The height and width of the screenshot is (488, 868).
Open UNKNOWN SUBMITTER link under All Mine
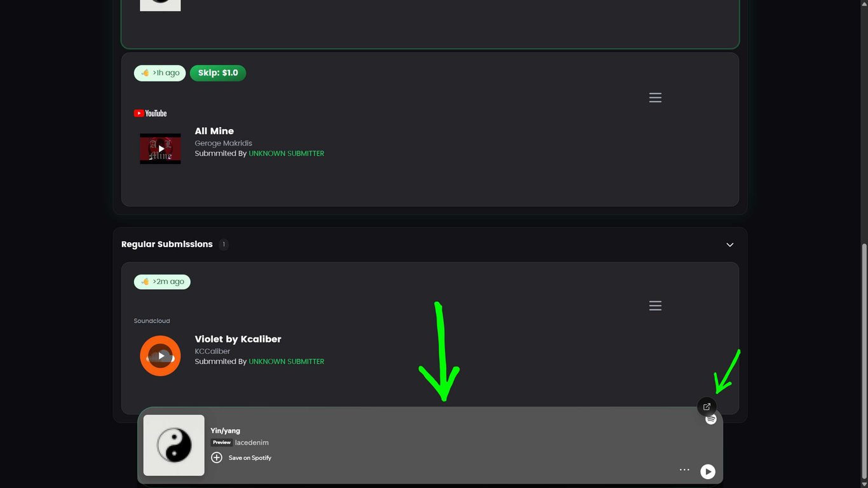(287, 154)
